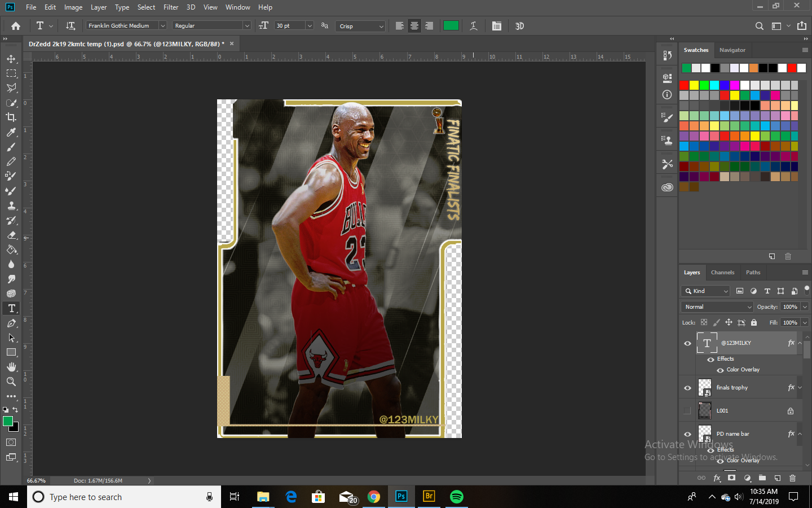Image resolution: width=812 pixels, height=508 pixels.
Task: Switch to the Paths tab
Action: [x=753, y=273]
